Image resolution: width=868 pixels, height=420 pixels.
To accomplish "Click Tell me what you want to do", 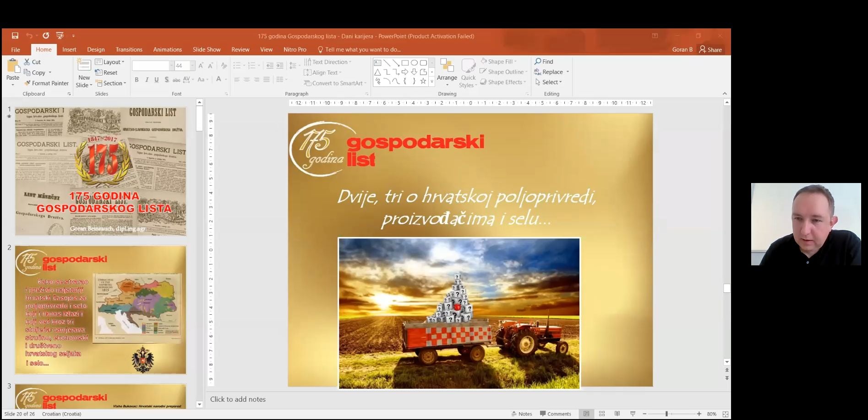I will point(359,49).
